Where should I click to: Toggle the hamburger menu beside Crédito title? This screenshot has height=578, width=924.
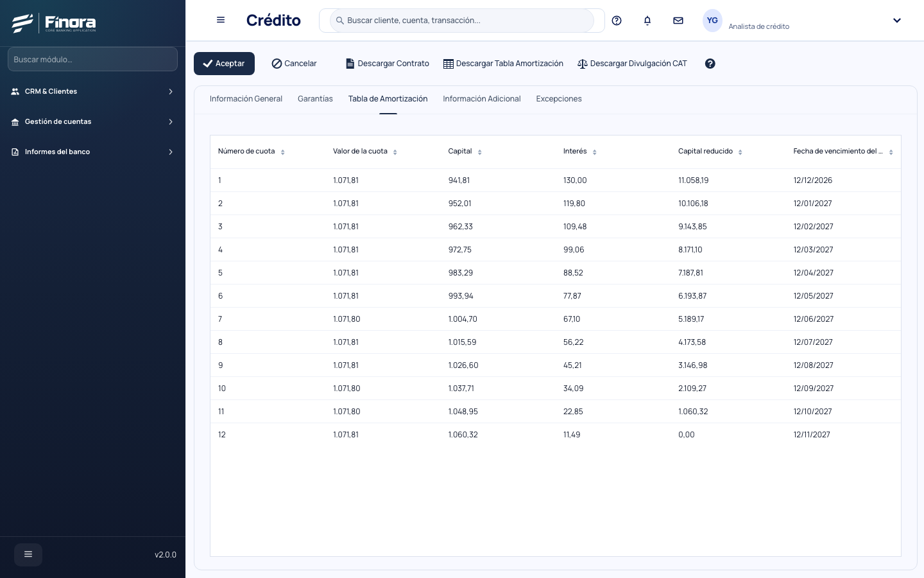point(221,20)
